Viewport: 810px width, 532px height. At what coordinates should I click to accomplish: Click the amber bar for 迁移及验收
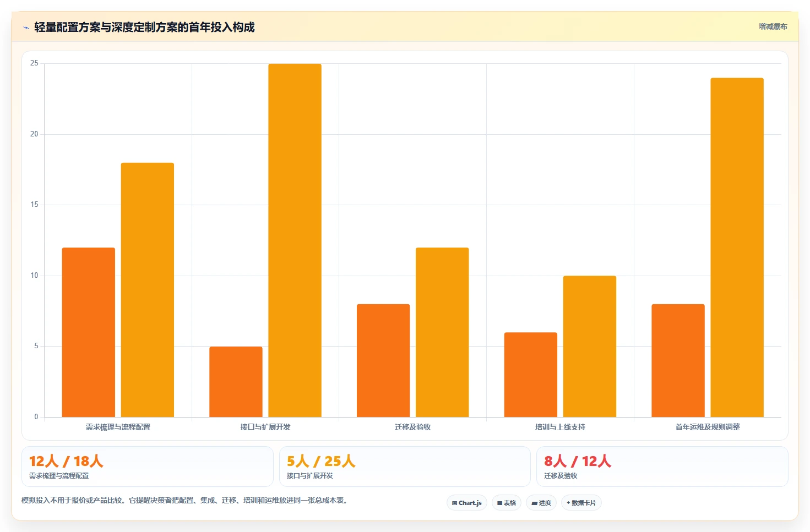point(442,332)
